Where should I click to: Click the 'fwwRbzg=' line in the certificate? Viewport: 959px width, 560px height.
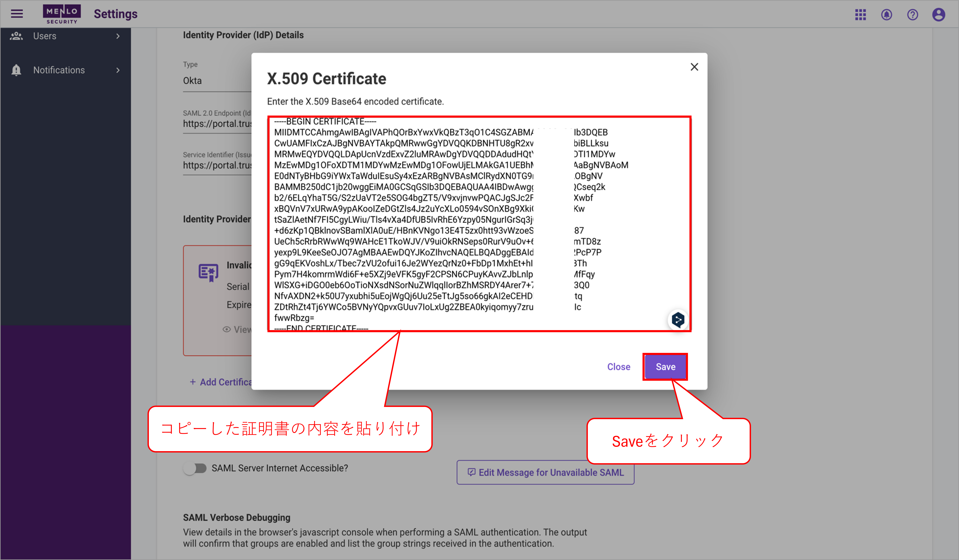pyautogui.click(x=294, y=318)
